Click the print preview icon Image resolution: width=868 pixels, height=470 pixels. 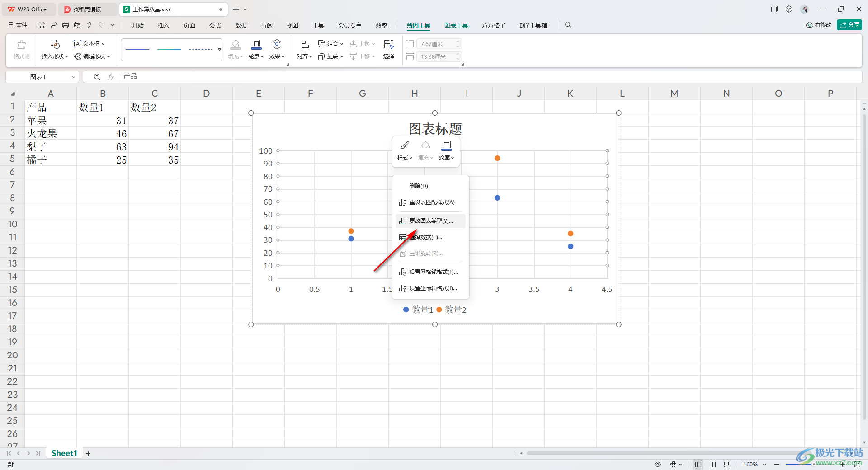tap(77, 25)
